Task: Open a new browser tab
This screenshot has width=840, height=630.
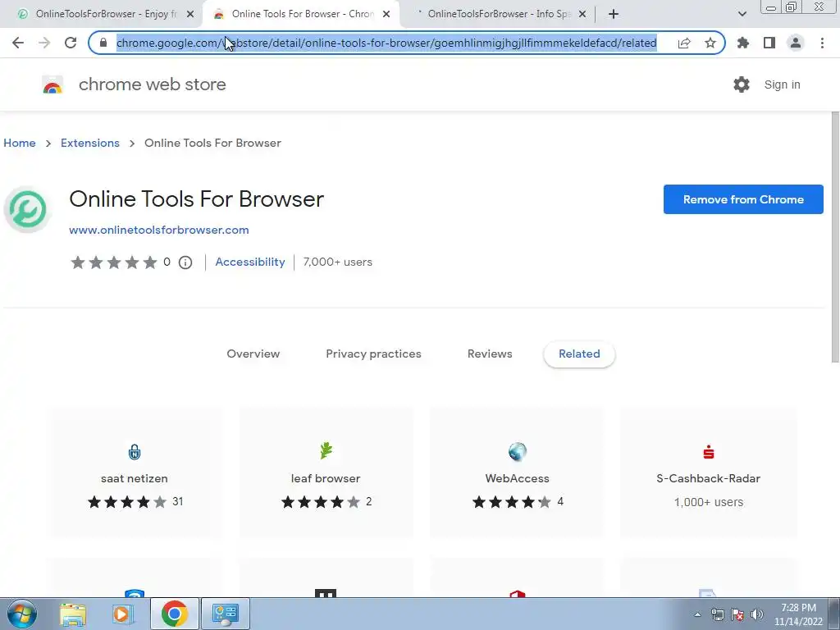Action: 614,14
